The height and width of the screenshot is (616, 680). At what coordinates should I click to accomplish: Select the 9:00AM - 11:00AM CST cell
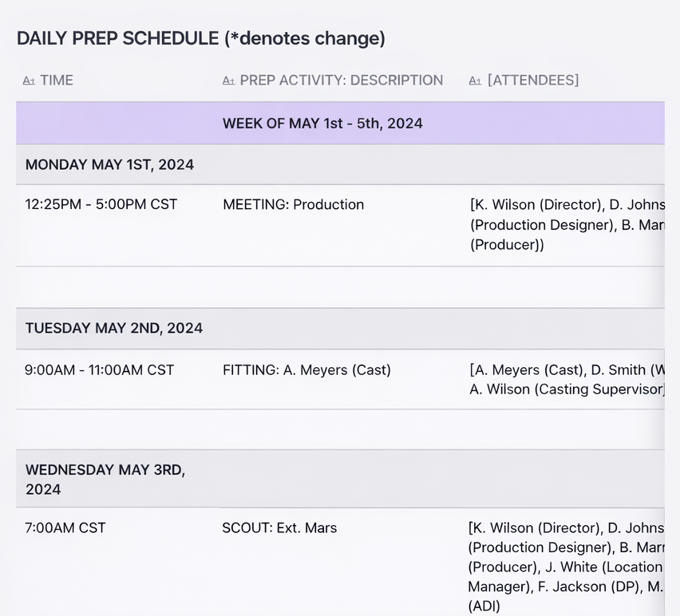pyautogui.click(x=100, y=370)
